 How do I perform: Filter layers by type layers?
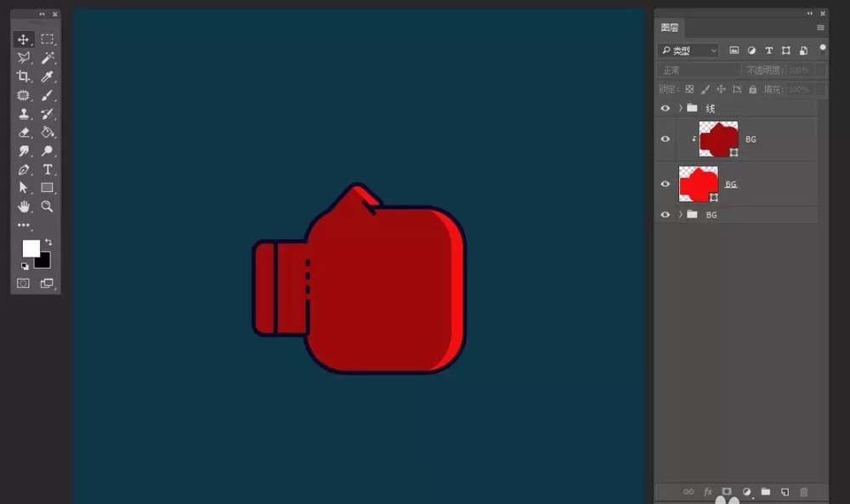(768, 50)
